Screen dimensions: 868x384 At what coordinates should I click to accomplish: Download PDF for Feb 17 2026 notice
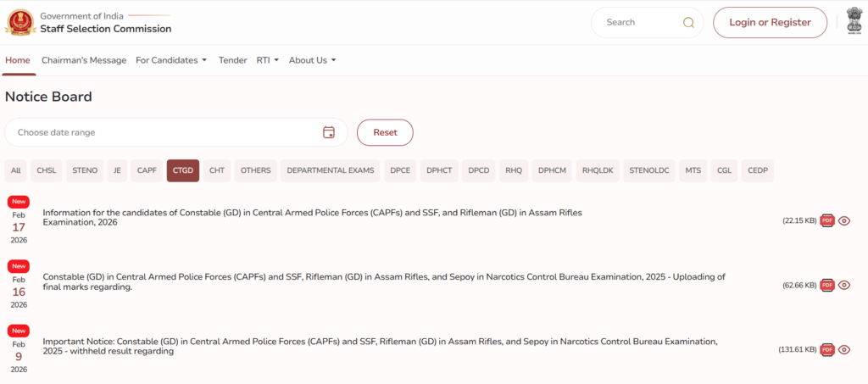(827, 220)
